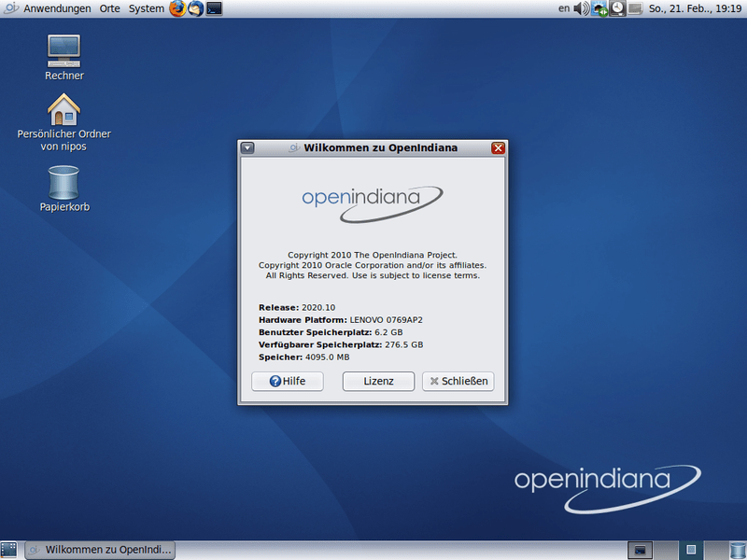This screenshot has width=747, height=560.
Task: Select the Papierkorb desktop icon
Action: 63,189
